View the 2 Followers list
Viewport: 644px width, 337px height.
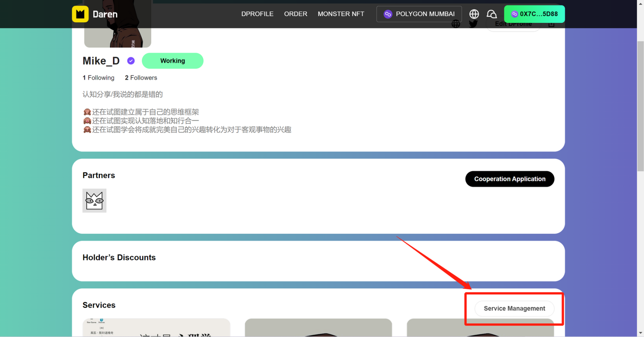tap(141, 78)
